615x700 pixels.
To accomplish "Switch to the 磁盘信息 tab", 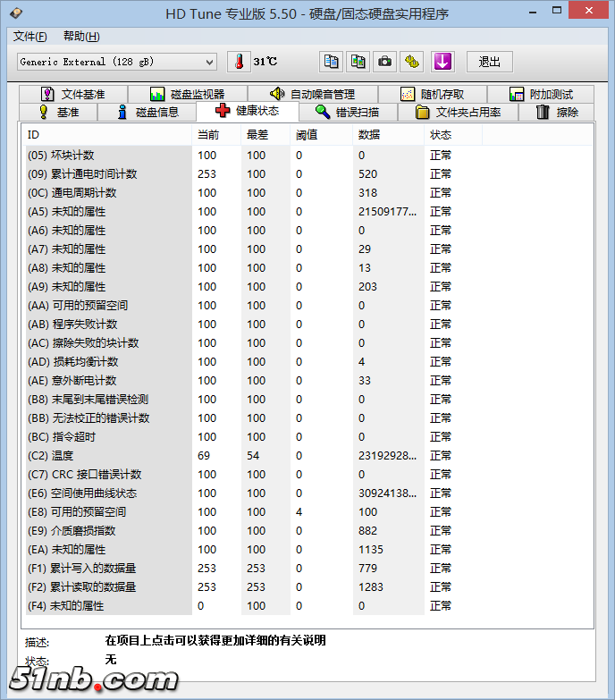I will point(148,113).
